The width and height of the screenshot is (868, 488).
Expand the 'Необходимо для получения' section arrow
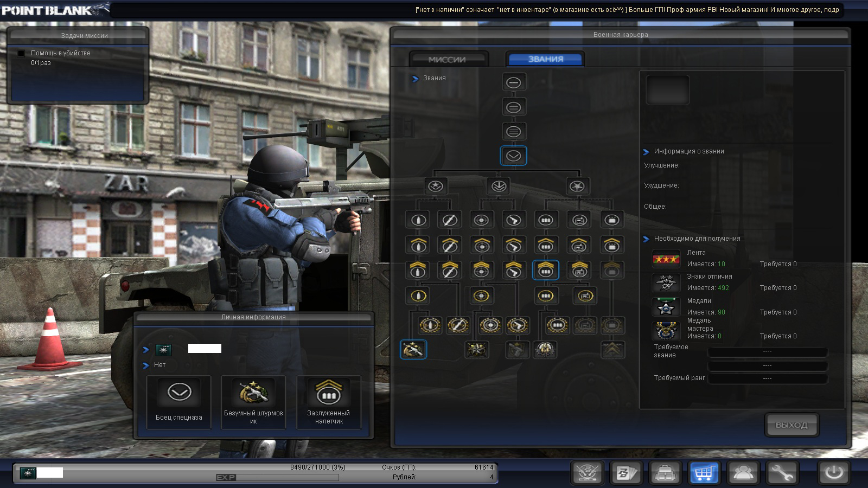click(x=646, y=239)
